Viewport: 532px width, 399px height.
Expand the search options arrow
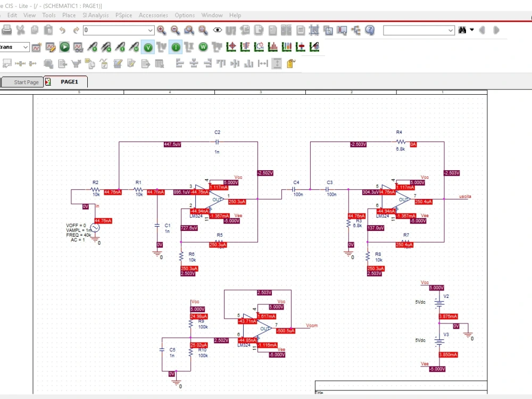(x=471, y=30)
